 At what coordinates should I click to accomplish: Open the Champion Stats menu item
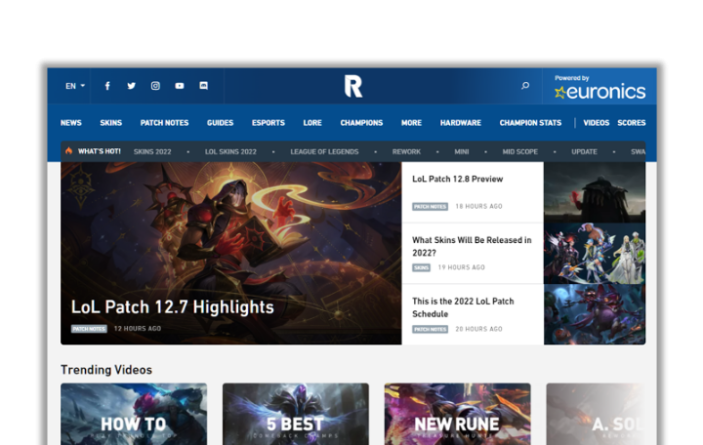coord(530,123)
